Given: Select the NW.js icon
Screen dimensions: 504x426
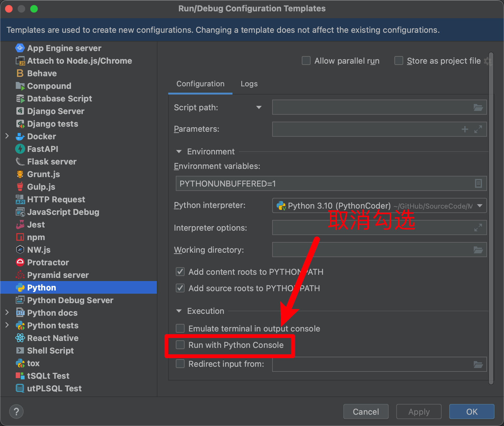Looking at the screenshot, I should pos(20,250).
